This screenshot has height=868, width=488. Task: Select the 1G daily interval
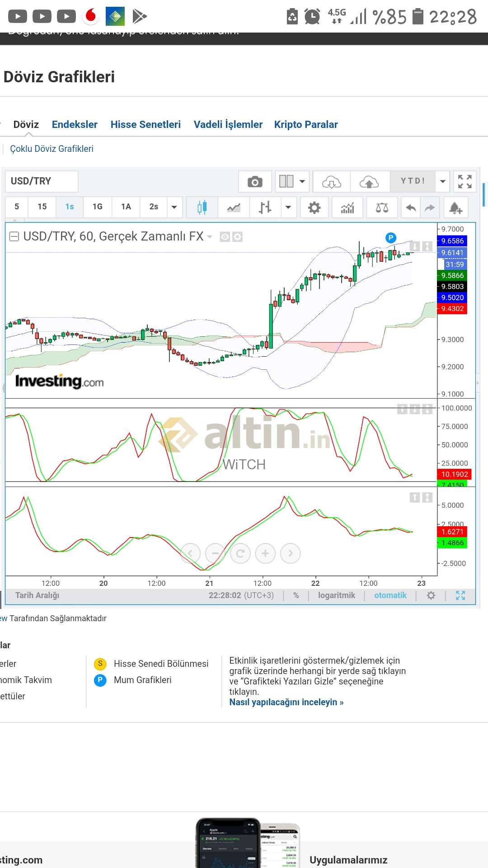(98, 207)
